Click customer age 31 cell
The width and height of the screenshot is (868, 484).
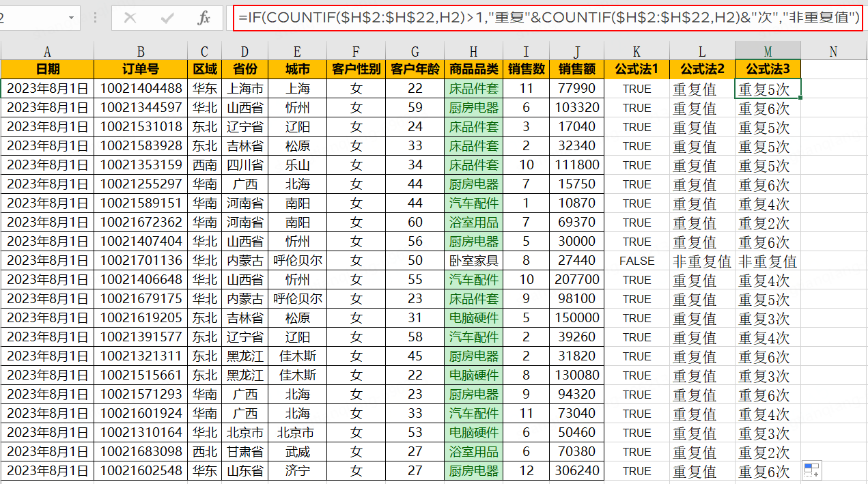[415, 318]
